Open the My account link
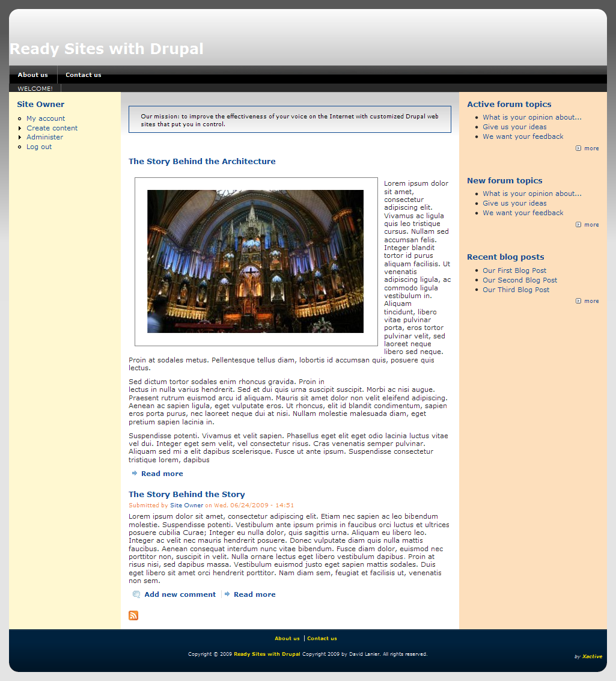Viewport: 616px width, 681px height. [x=46, y=118]
